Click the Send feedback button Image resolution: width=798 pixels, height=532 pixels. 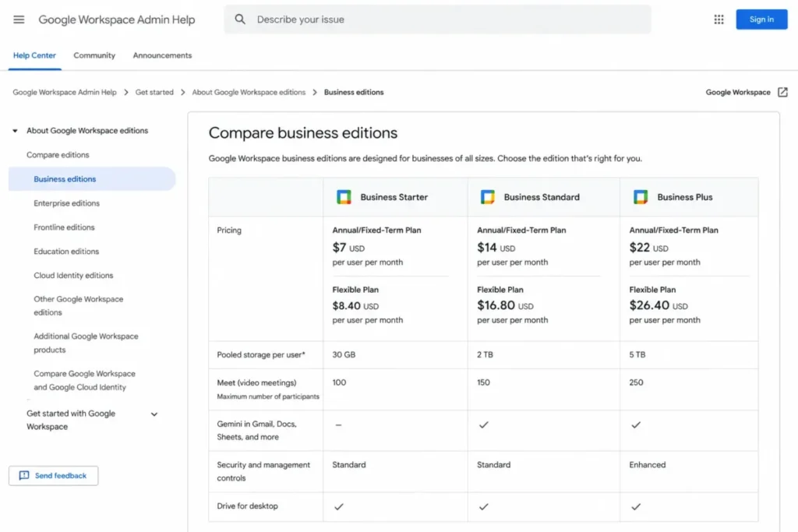point(54,476)
